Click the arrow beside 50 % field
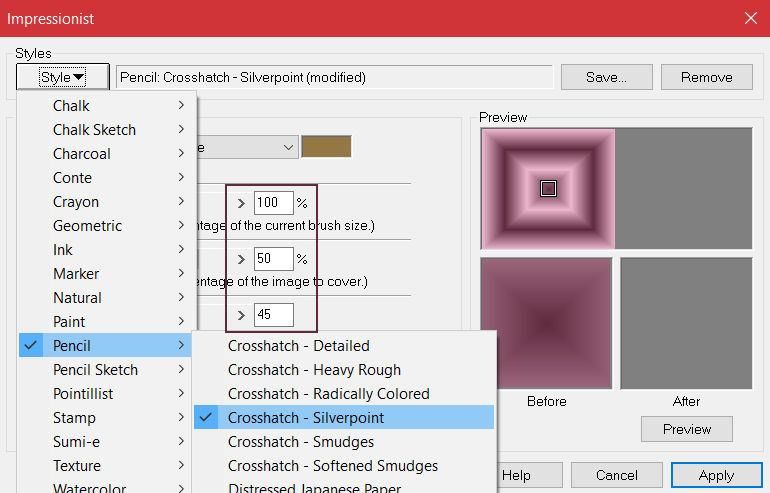 click(241, 259)
